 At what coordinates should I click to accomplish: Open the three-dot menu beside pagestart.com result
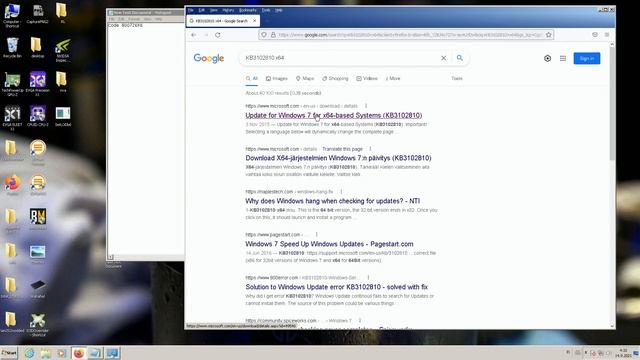click(x=316, y=235)
